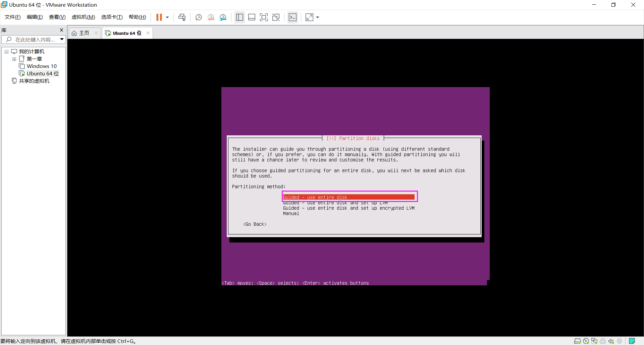The image size is (644, 345).
Task: Click the VMware Workstation title bar icon
Action: click(x=4, y=5)
